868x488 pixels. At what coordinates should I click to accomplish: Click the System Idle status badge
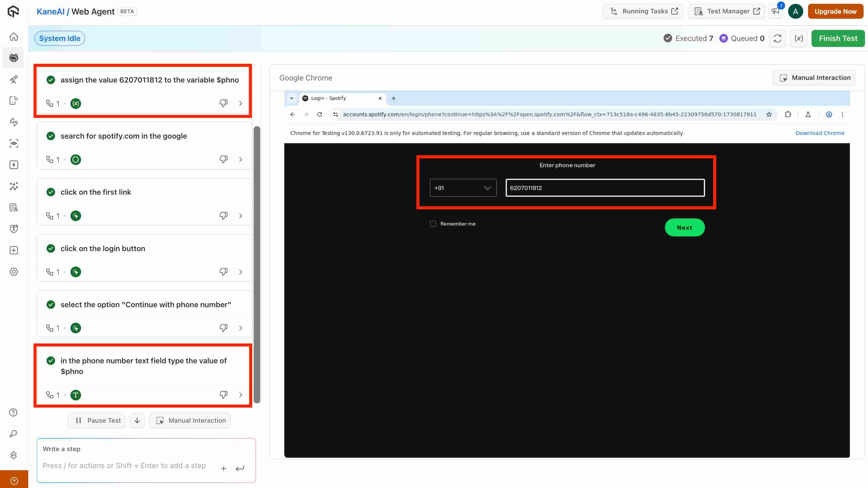tap(60, 38)
